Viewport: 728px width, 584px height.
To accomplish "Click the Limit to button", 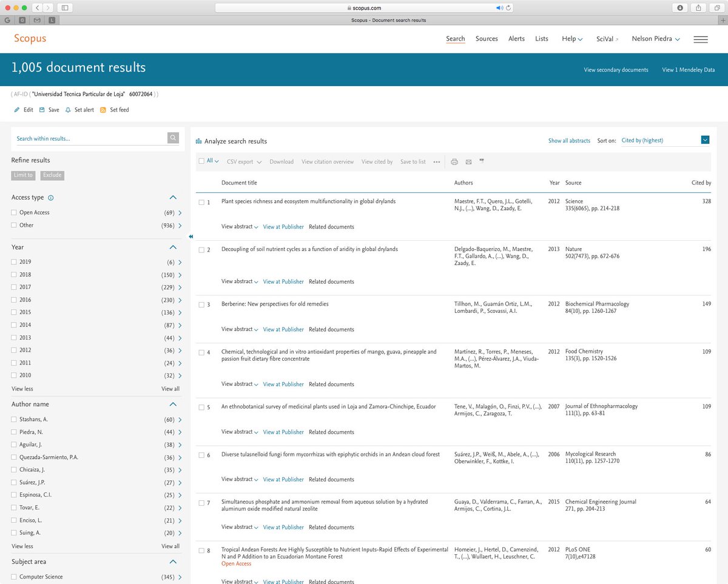I will pos(23,175).
